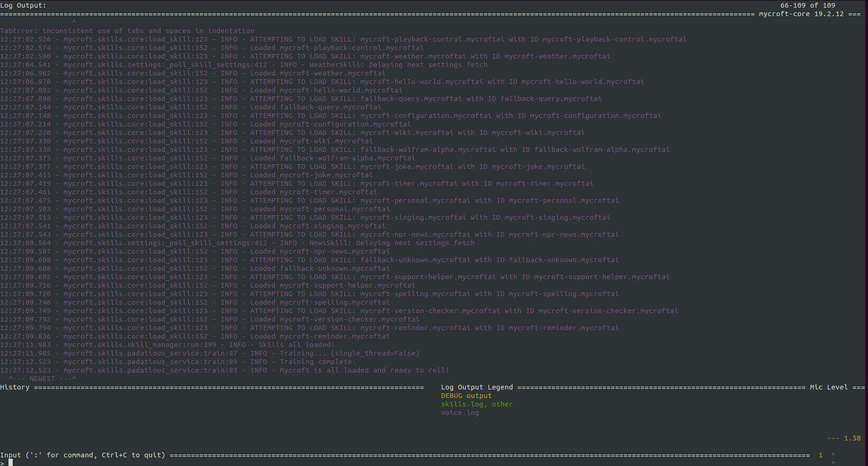Click the 'Mic Level' section header
868x466 pixels.
click(x=829, y=387)
